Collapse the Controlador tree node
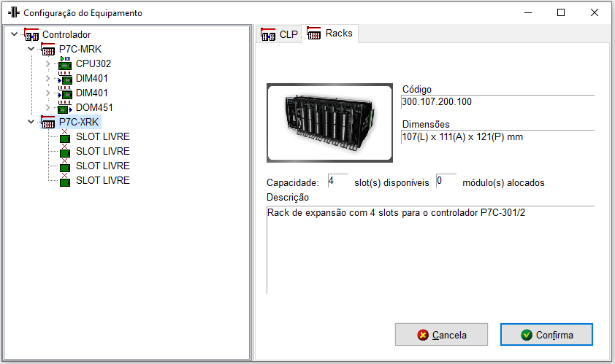Viewport: 615px width, 364px height. [15, 34]
